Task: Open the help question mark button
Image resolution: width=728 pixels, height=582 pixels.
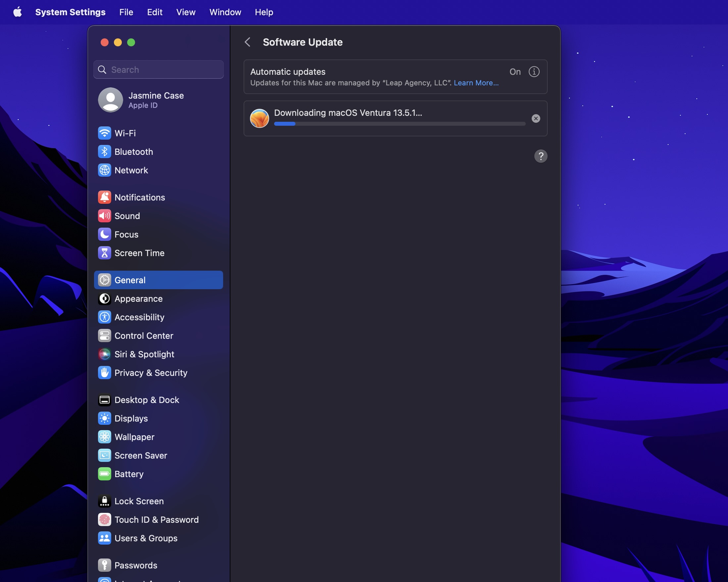Action: pos(541,156)
